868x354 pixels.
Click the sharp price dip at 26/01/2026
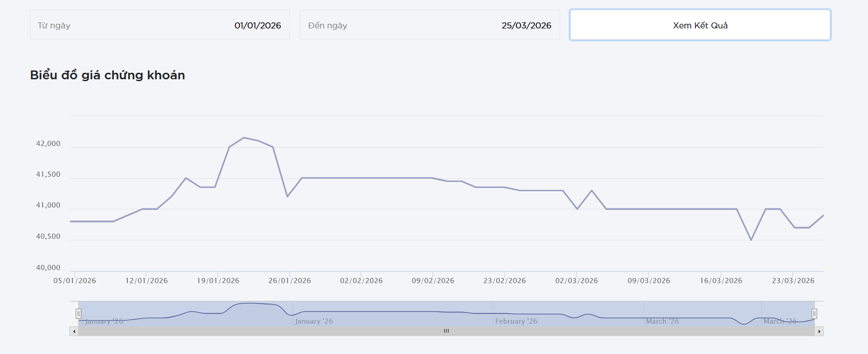click(x=287, y=196)
